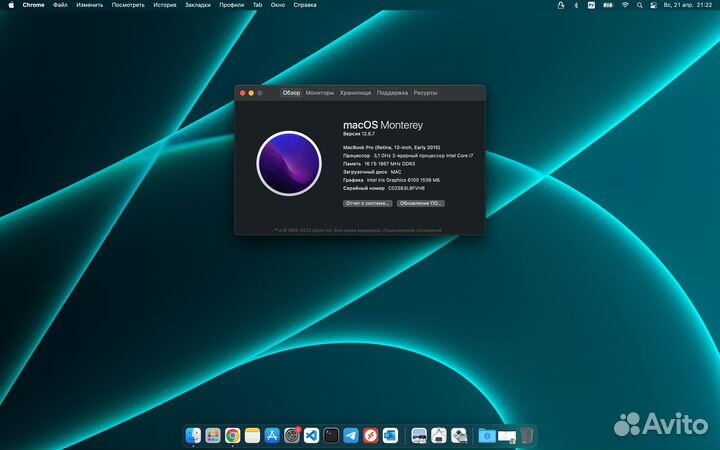Open the Downloads folder in Dock
The image size is (720, 450).
click(x=487, y=435)
